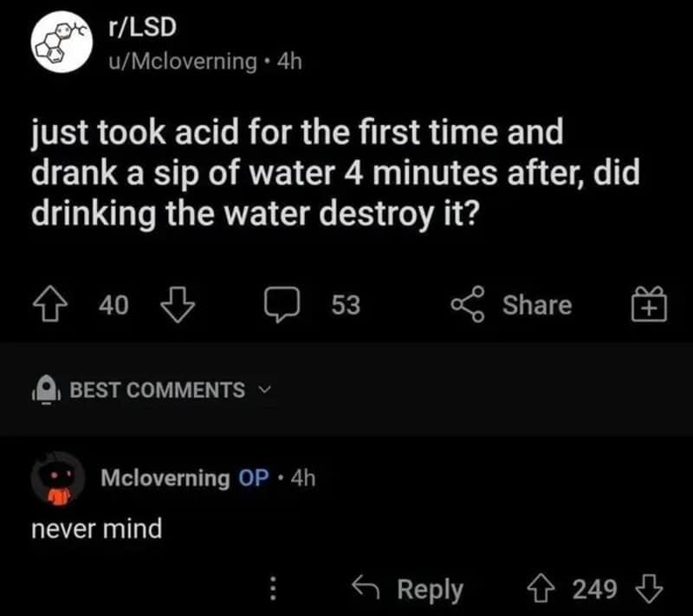Click the rocket icon beside Best Comments

[x=46, y=390]
